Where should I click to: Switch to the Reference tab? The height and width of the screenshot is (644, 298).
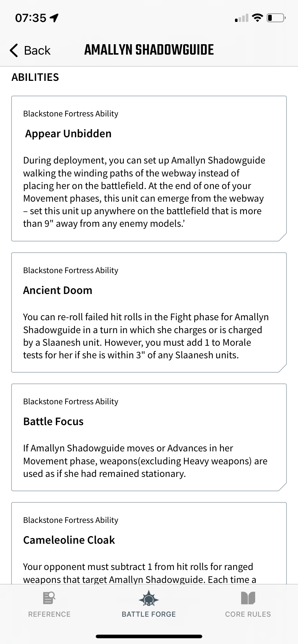tap(49, 604)
